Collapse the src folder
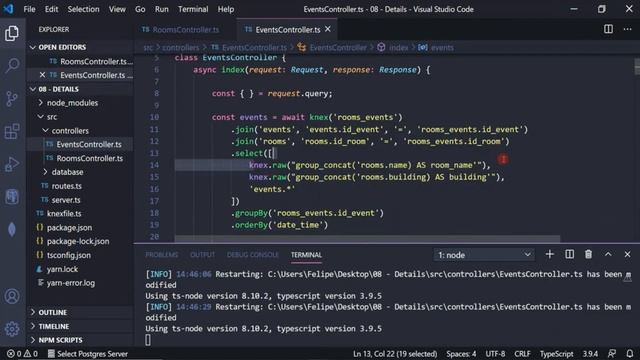Screen dimensions: 640x360 [x=52, y=117]
